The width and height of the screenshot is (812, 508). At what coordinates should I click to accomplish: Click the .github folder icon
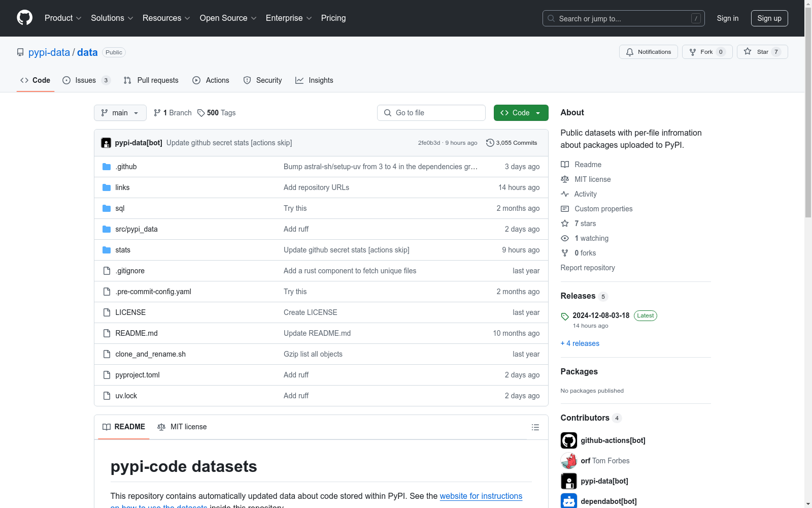tap(107, 167)
